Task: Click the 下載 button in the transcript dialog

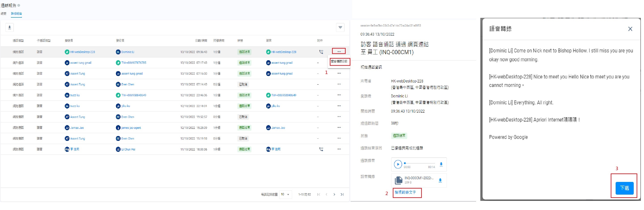Action: pyautogui.click(x=624, y=188)
